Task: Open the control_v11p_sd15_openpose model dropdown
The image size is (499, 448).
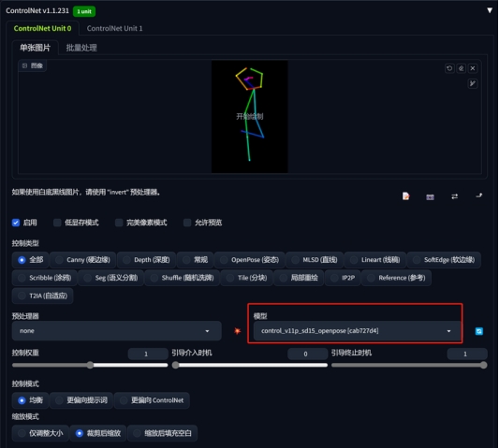Action: (357, 331)
